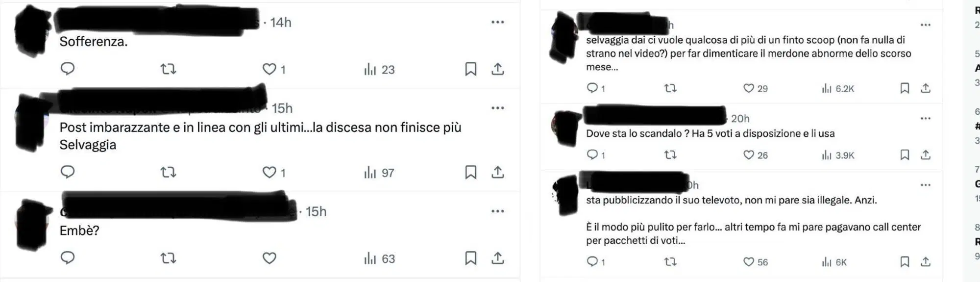Repost the 'sta pubblicizzando il suo televoto' tweet

[x=670, y=262]
